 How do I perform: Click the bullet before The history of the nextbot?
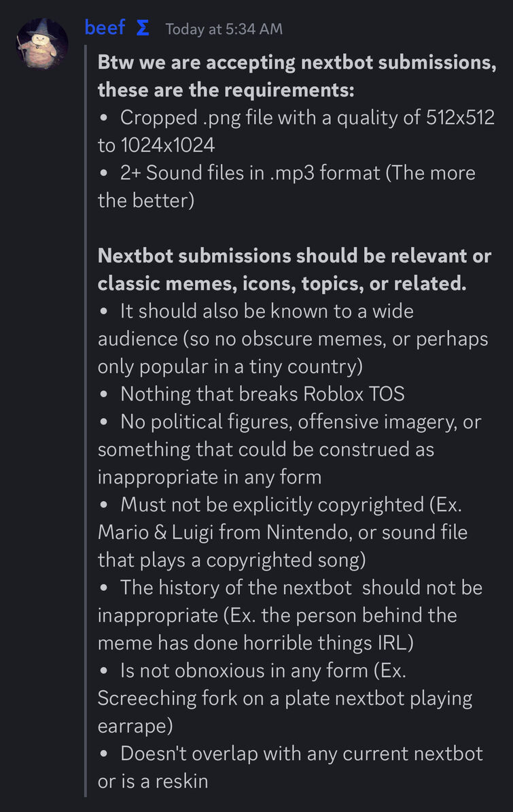click(104, 588)
